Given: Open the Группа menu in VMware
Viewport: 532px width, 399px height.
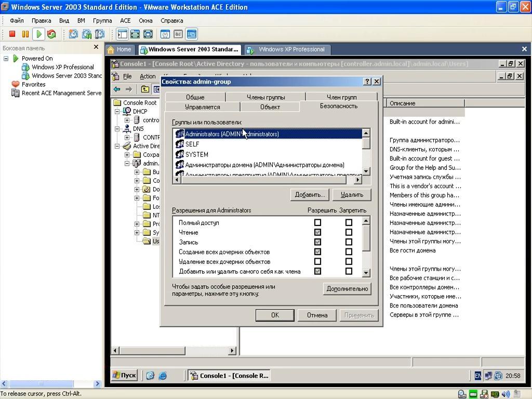Looking at the screenshot, I should pos(102,21).
